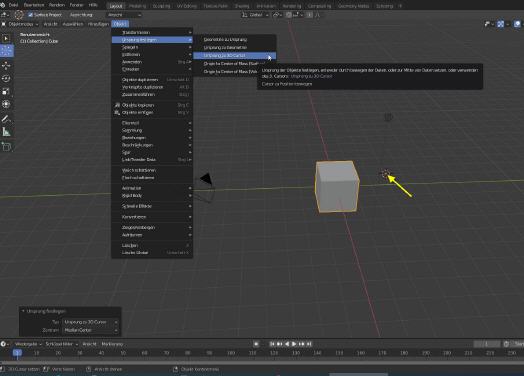Click Weich schattieren menu entry
This screenshot has width=524, height=376.
[152, 170]
